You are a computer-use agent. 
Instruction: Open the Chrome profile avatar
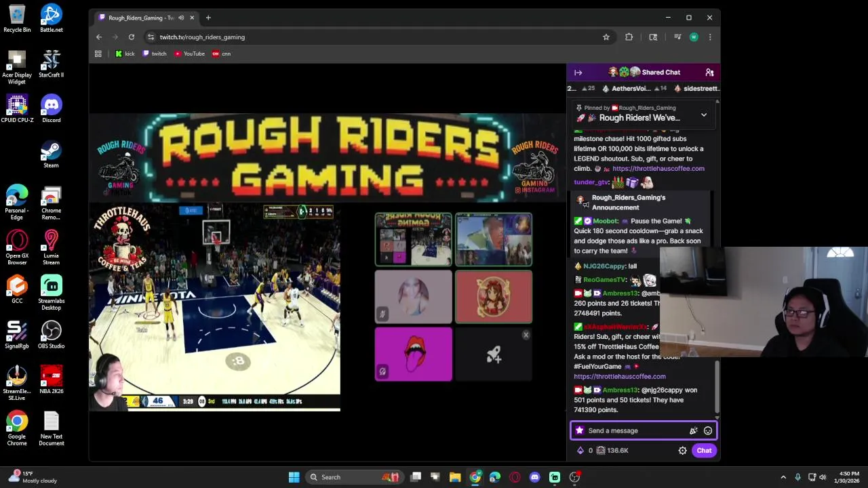[x=694, y=37]
